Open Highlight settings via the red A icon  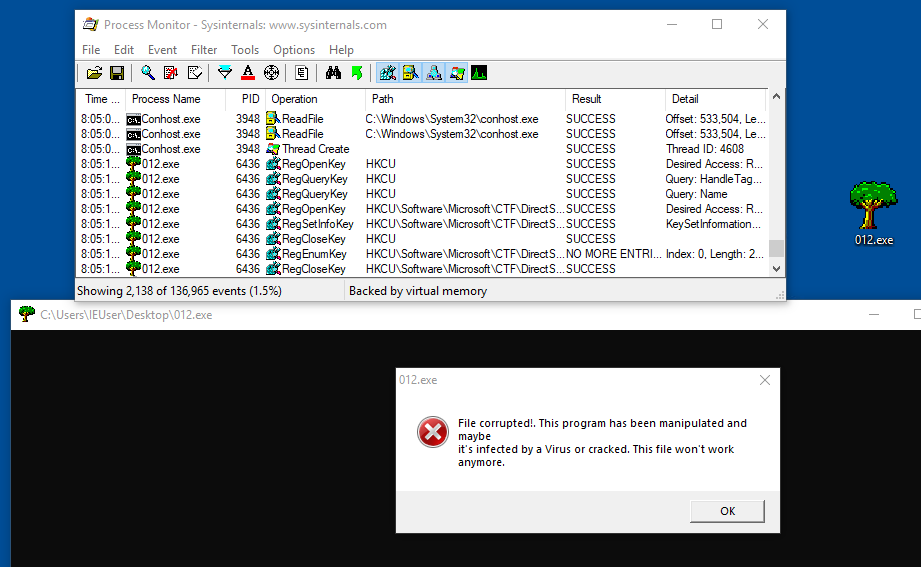pos(248,73)
